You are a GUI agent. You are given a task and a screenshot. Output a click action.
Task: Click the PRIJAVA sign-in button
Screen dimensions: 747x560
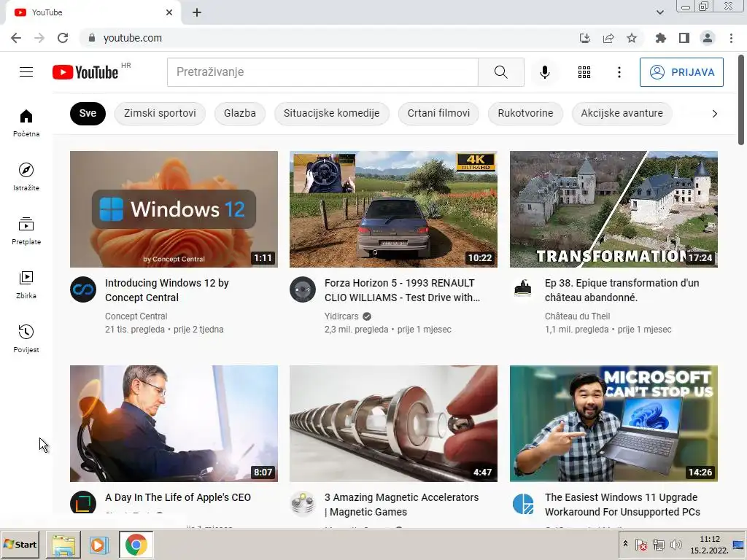click(x=681, y=72)
